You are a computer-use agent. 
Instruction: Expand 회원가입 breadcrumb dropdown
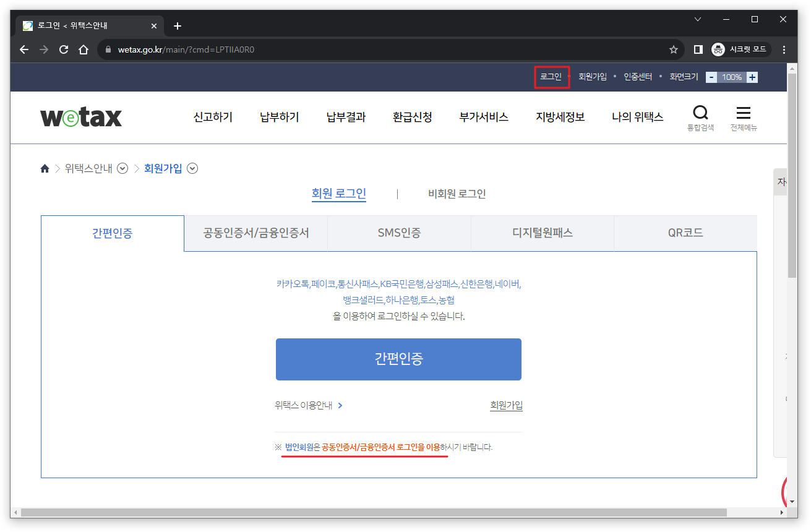point(192,168)
